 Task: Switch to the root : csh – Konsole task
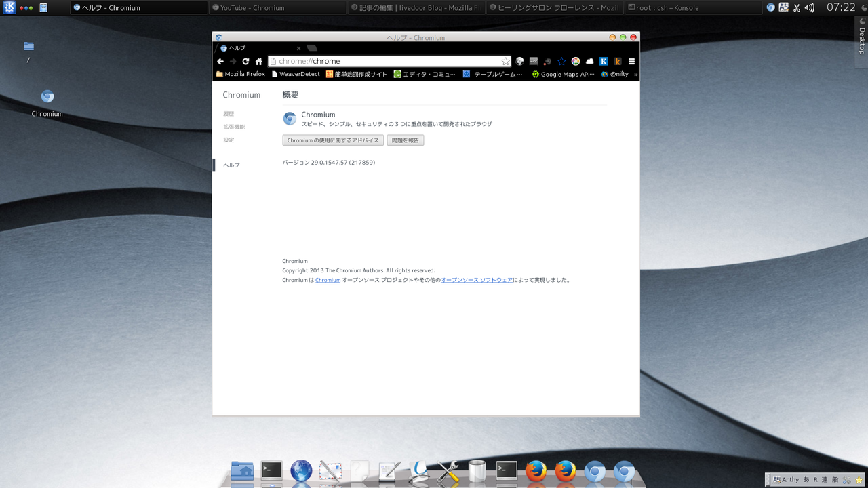click(x=693, y=8)
